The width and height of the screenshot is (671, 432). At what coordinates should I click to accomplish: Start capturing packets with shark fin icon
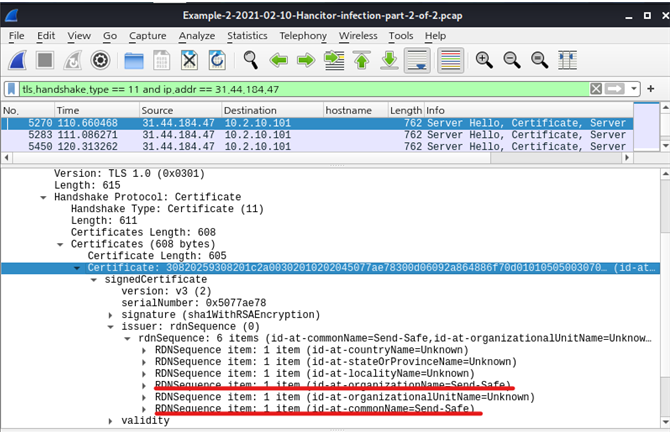click(18, 60)
